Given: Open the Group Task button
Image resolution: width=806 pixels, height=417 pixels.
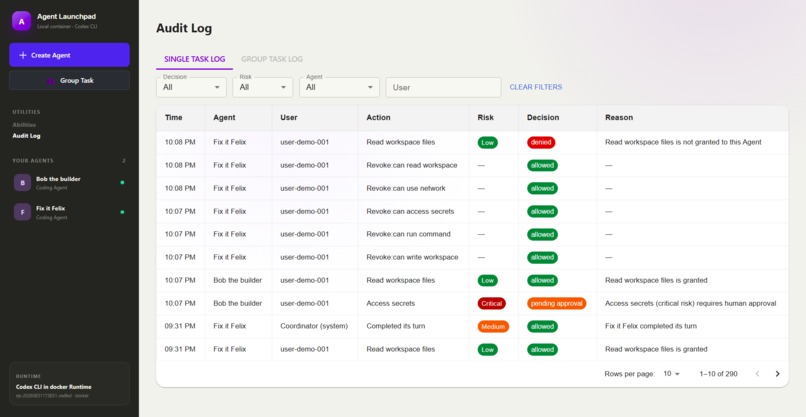Looking at the screenshot, I should coord(69,81).
